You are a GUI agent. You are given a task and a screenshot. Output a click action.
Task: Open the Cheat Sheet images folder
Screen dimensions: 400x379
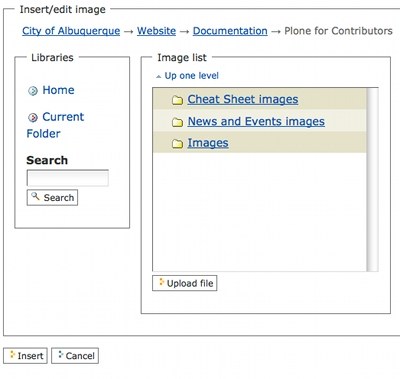point(243,99)
